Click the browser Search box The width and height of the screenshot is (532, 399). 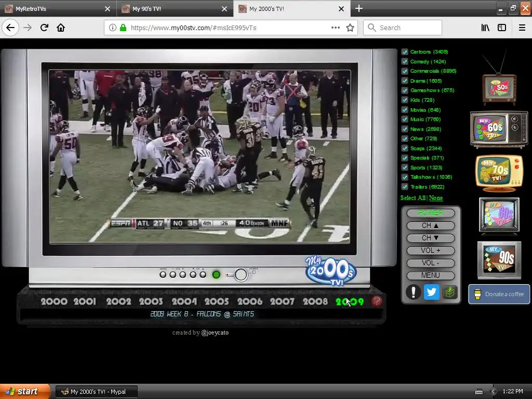(403, 28)
